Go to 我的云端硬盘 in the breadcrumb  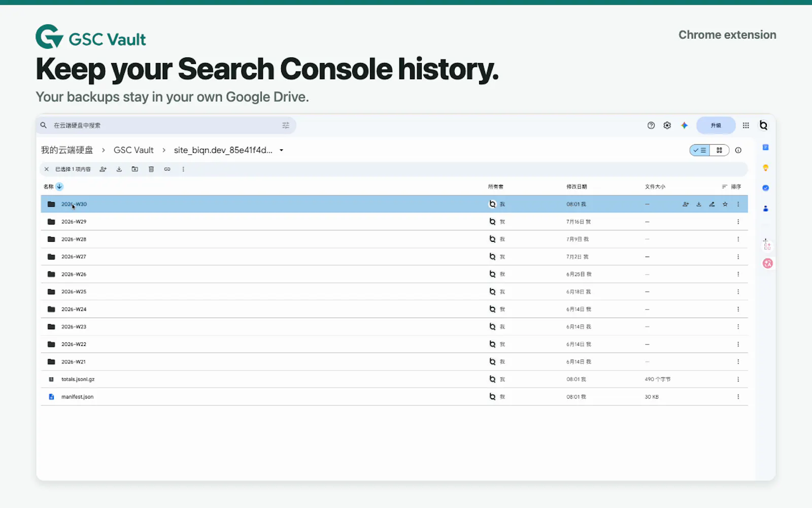[x=67, y=150]
